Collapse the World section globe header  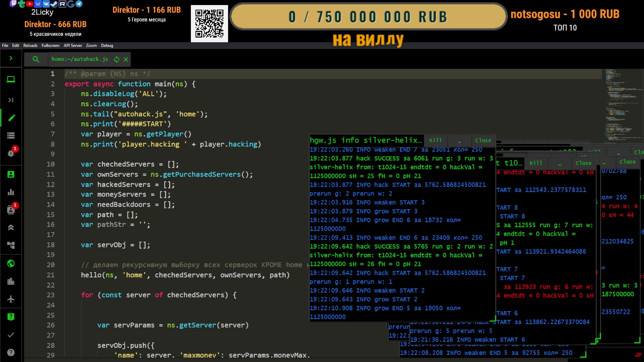(x=11, y=263)
